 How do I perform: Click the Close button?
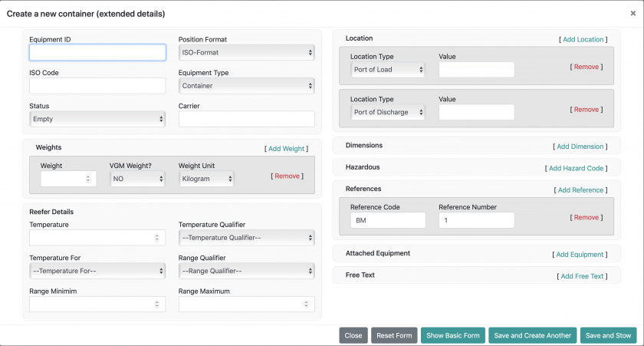click(353, 335)
